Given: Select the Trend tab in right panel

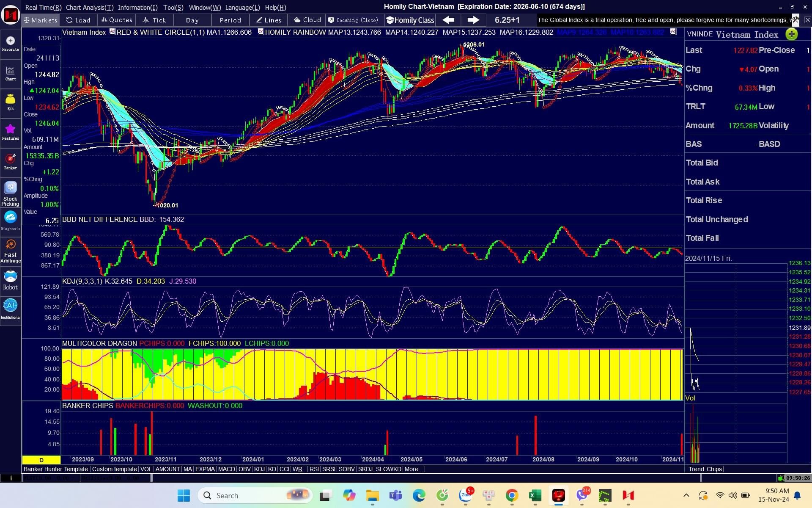Looking at the screenshot, I should coord(696,469).
